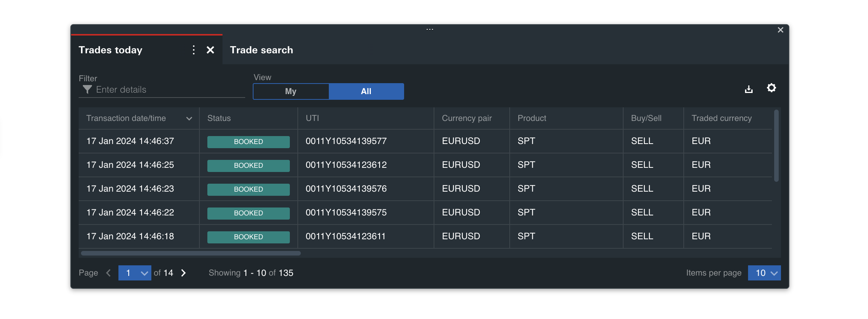
Task: Click the download export icon
Action: [748, 89]
